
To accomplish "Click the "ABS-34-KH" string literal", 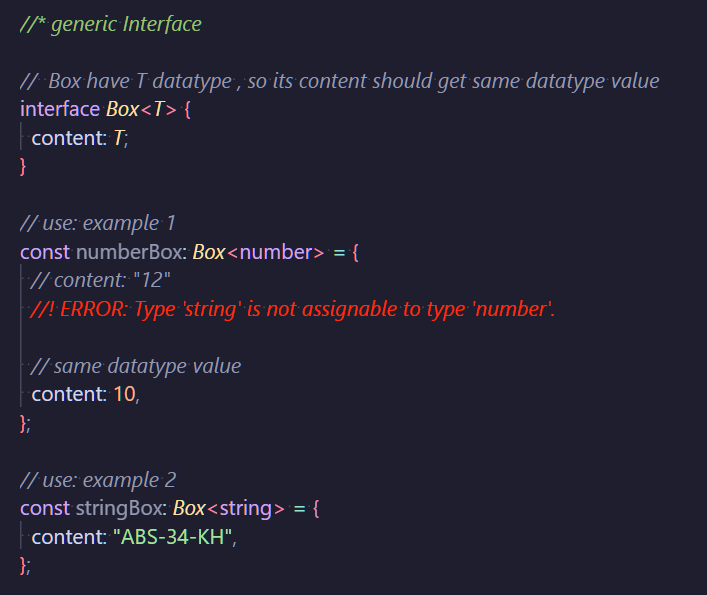I will coord(174,537).
